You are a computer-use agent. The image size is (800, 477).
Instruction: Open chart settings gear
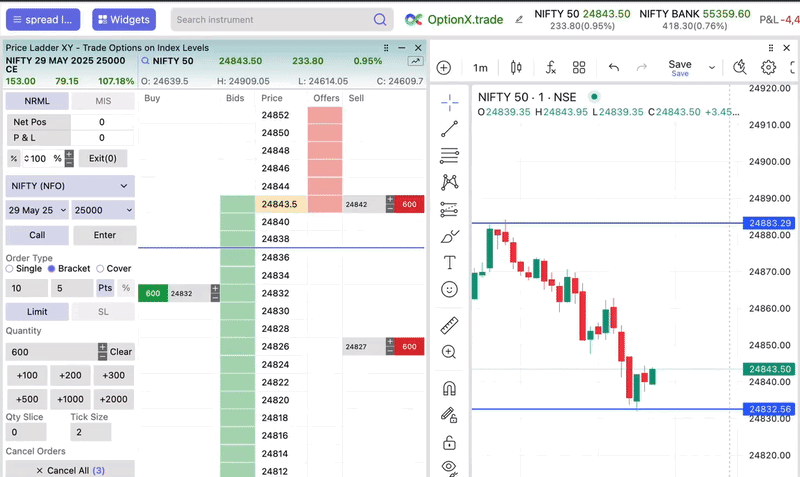click(768, 67)
